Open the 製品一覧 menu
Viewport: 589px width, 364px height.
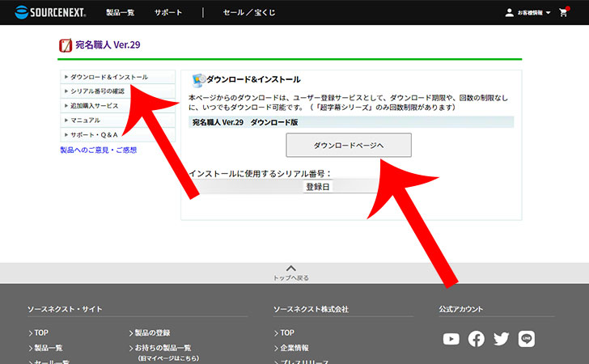pos(121,12)
